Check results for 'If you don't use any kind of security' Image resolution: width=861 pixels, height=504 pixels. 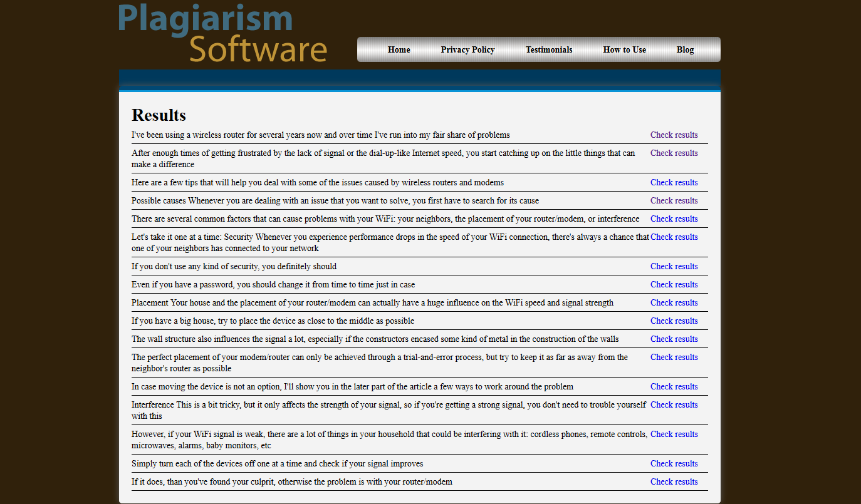coord(674,267)
